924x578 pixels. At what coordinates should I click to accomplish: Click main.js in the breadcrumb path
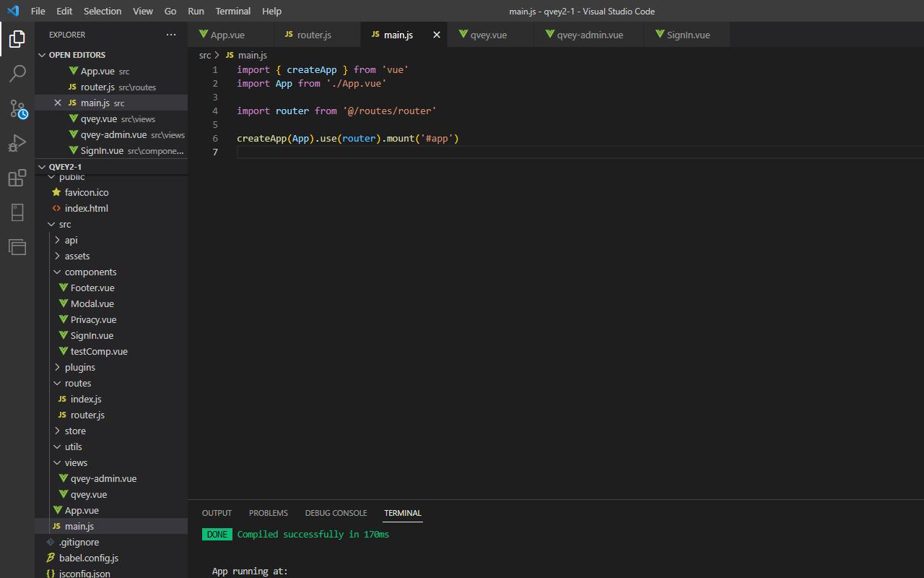click(x=253, y=55)
